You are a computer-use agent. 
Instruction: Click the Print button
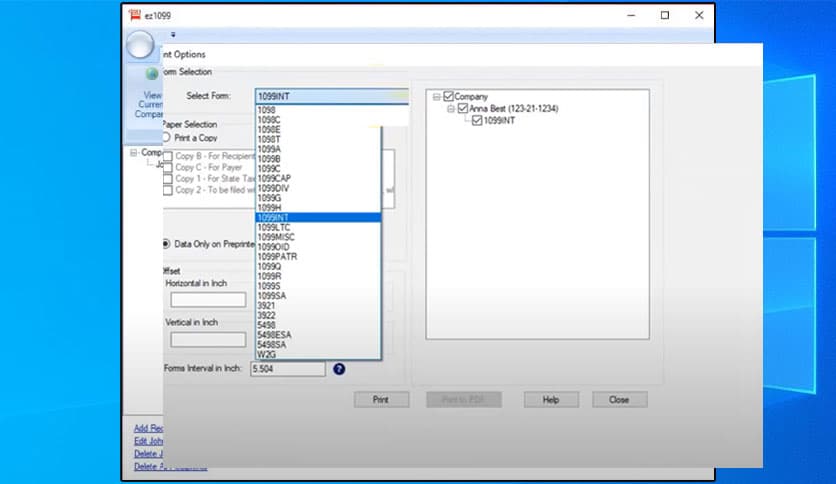point(381,400)
